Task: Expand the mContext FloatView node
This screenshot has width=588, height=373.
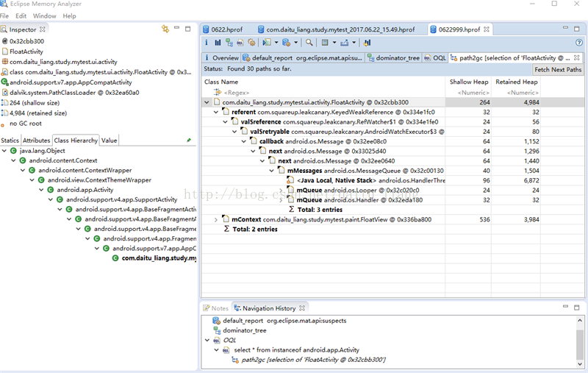Action: pos(216,219)
